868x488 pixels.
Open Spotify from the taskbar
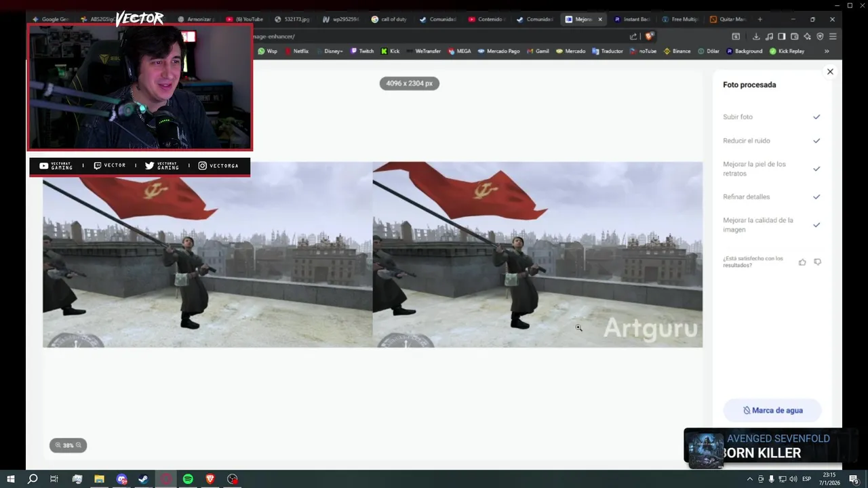tap(188, 479)
